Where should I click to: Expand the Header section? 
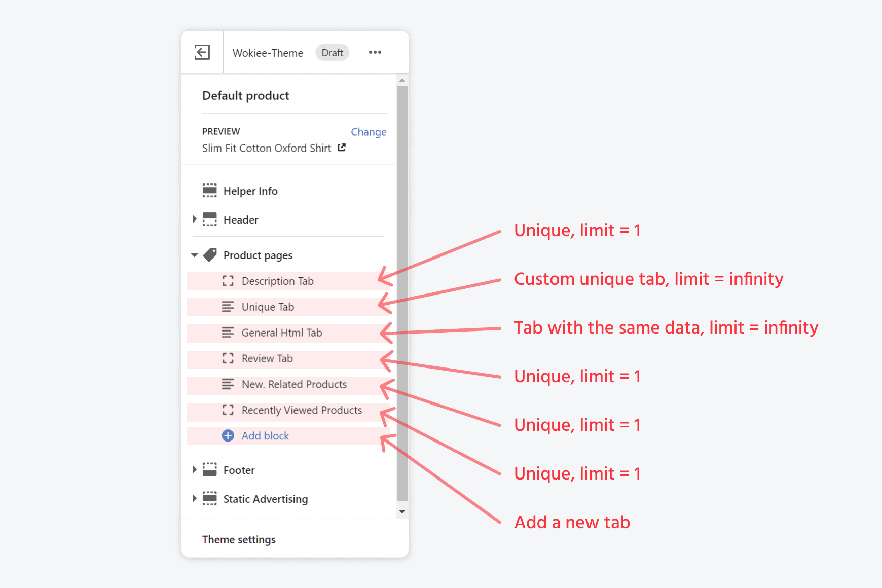click(195, 219)
